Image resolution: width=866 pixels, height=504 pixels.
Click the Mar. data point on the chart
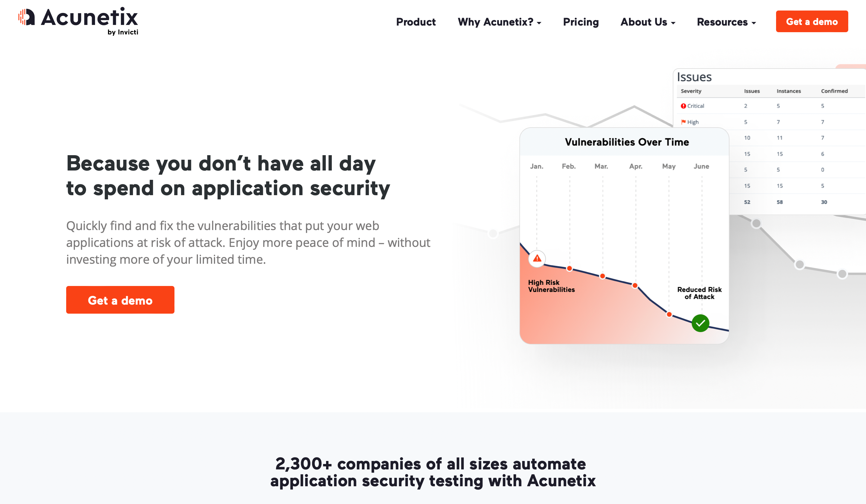click(603, 276)
